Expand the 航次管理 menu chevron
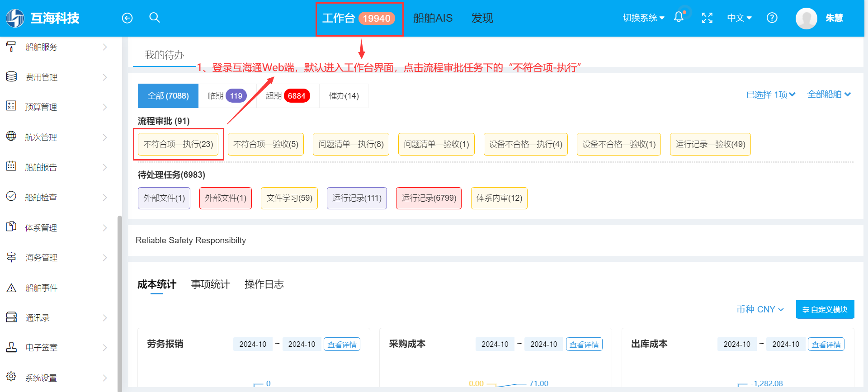Image resolution: width=868 pixels, height=392 pixels. [x=105, y=137]
